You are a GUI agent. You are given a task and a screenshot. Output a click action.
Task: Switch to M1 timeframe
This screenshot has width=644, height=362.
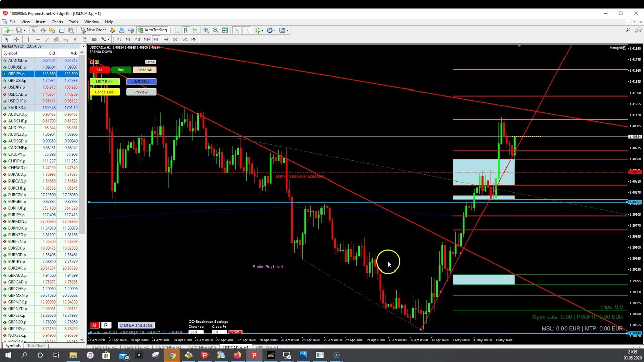[x=119, y=39]
